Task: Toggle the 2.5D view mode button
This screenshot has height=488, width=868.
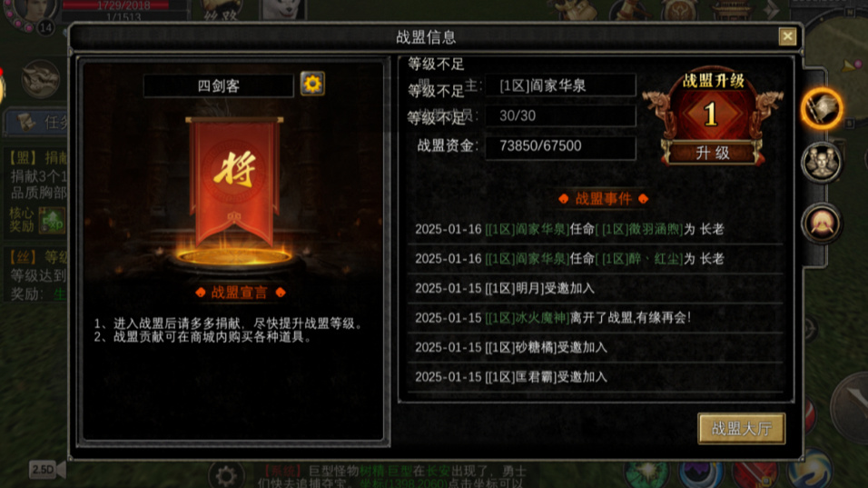Action: [x=47, y=470]
